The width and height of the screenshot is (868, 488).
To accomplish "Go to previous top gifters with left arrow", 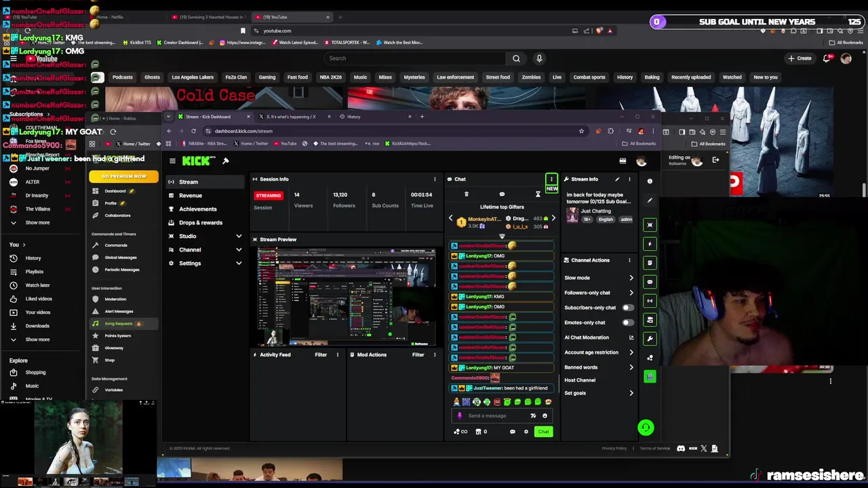I will (450, 218).
